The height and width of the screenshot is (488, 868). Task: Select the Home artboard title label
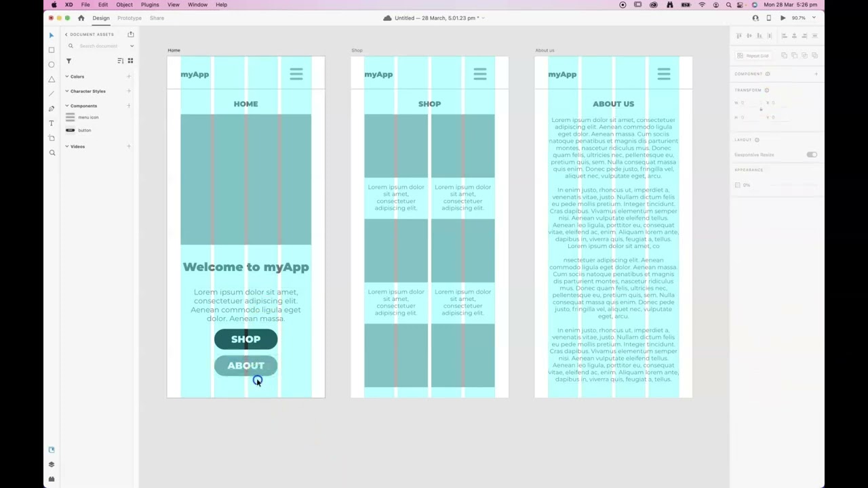(x=174, y=50)
